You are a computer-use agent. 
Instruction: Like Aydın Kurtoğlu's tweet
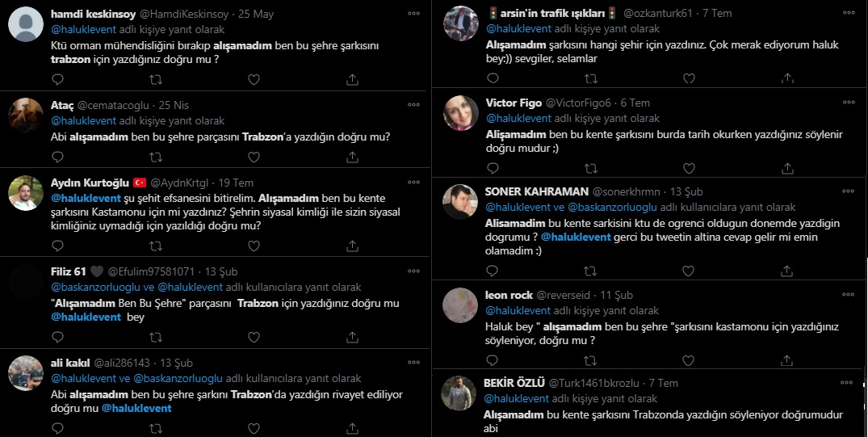tap(254, 246)
